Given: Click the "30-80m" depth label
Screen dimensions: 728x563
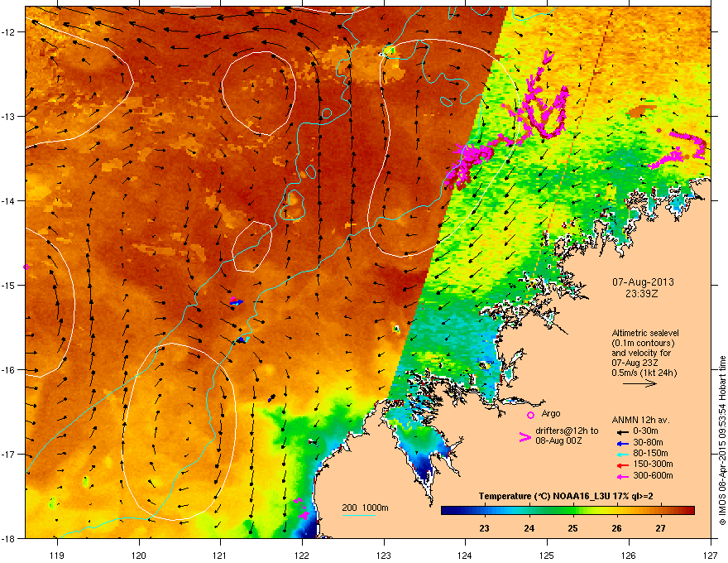Looking at the screenshot, I should [x=648, y=443].
